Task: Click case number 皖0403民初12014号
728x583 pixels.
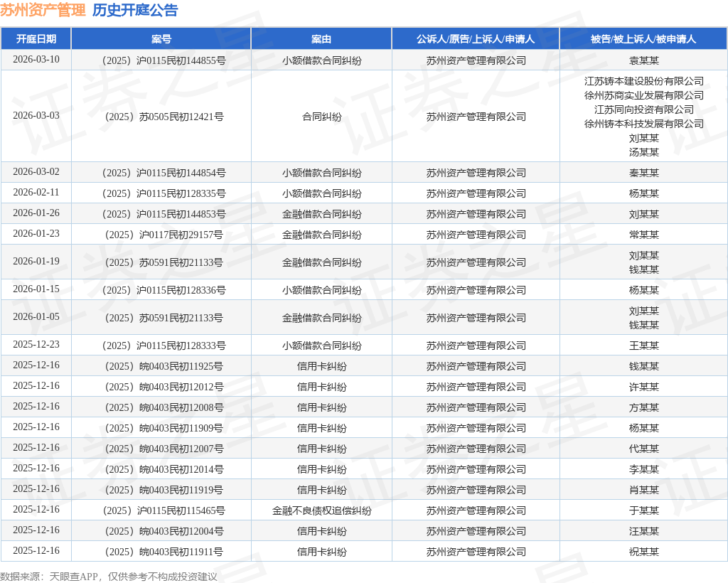Action: pos(164,469)
